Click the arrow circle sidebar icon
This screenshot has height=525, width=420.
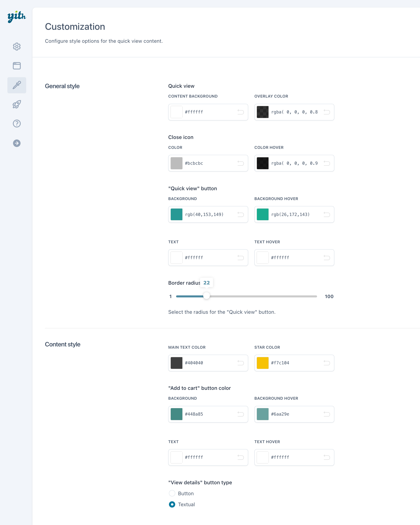(17, 143)
